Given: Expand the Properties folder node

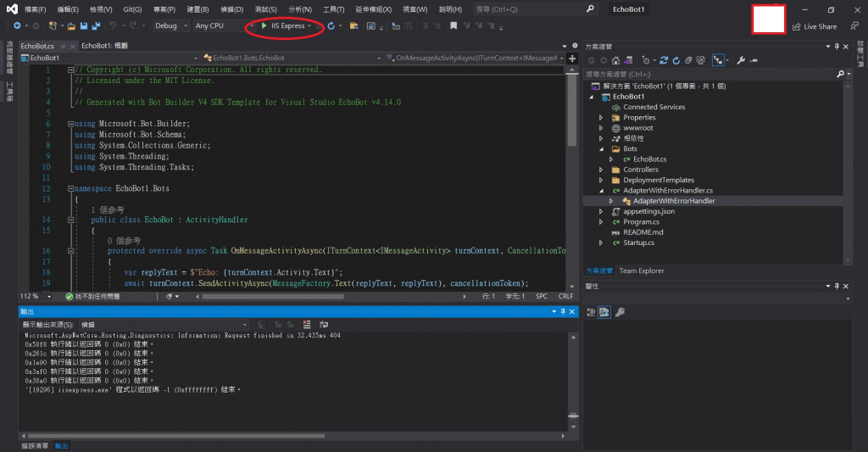Looking at the screenshot, I should tap(601, 117).
